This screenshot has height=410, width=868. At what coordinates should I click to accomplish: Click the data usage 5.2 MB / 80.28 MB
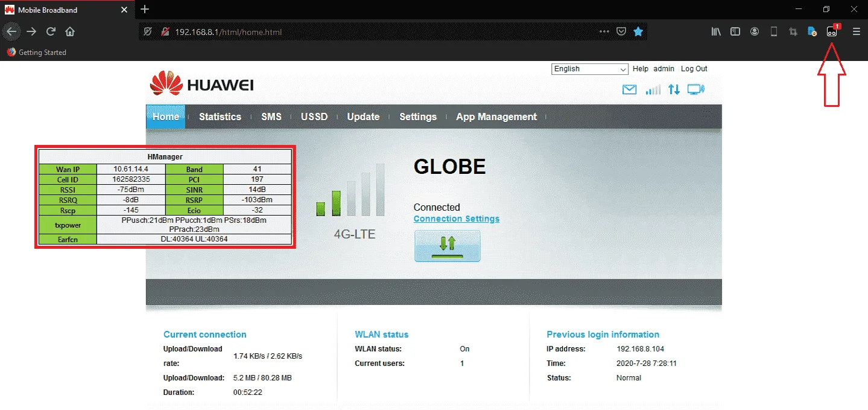[x=262, y=378]
